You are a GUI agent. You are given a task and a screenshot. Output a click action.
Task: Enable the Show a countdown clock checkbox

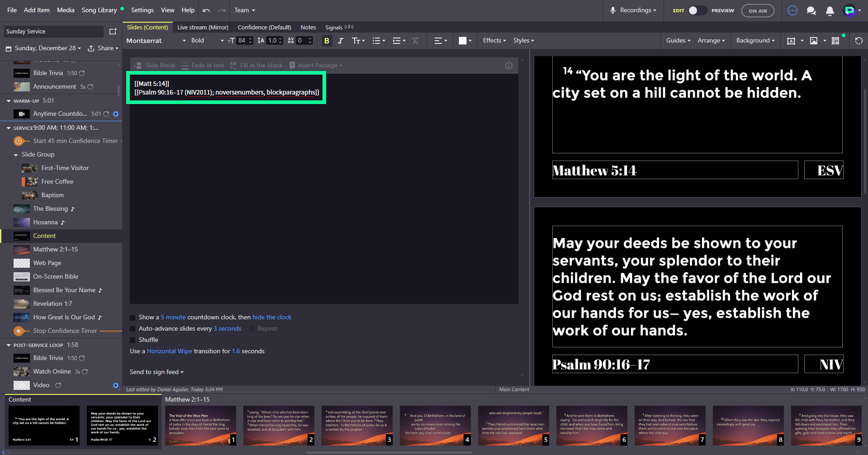point(133,318)
